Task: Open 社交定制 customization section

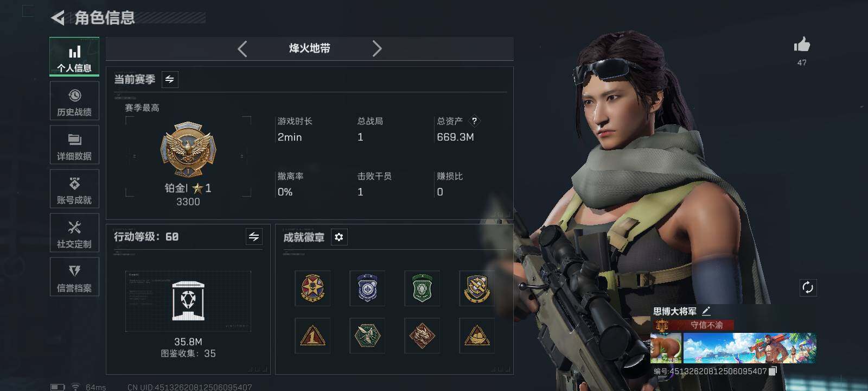Action: (x=74, y=232)
